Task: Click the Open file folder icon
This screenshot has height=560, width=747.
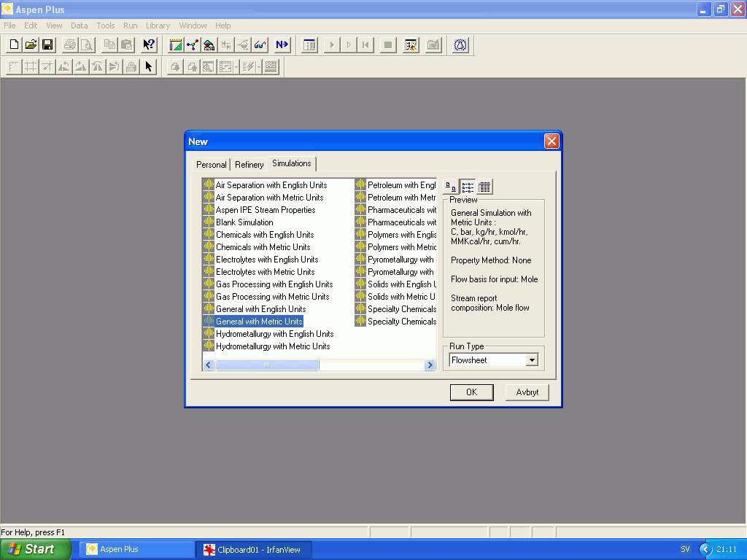Action: 31,44
